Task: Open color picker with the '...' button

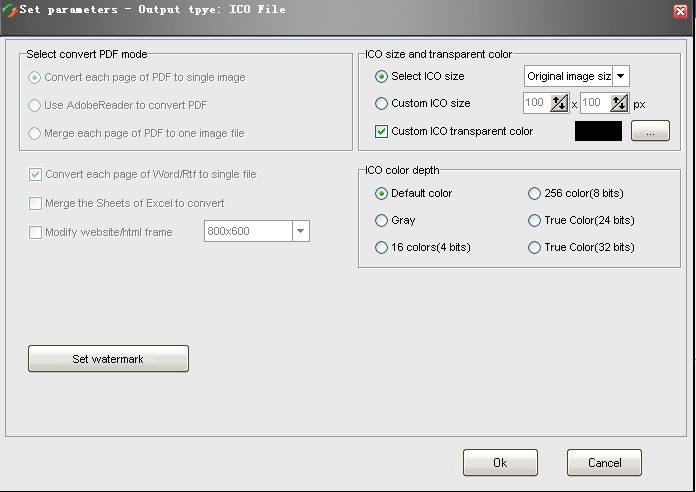Action: [650, 131]
